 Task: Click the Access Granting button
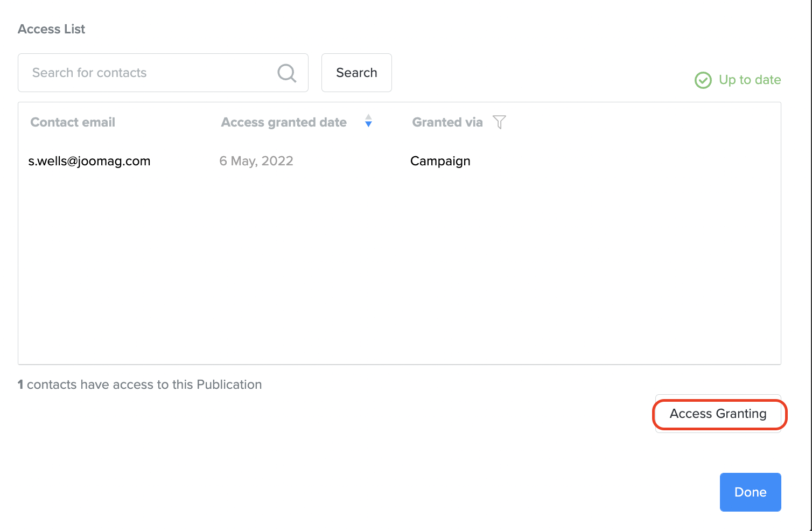pyautogui.click(x=718, y=414)
